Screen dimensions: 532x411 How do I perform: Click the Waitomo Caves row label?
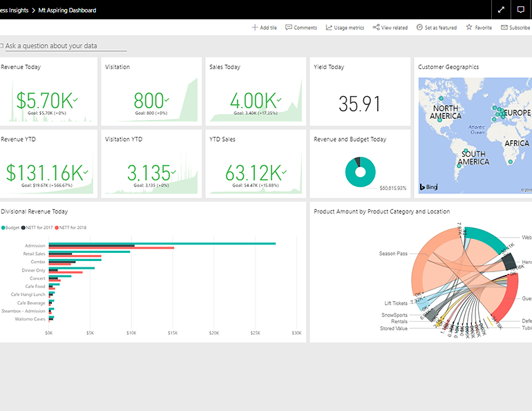pyautogui.click(x=30, y=319)
